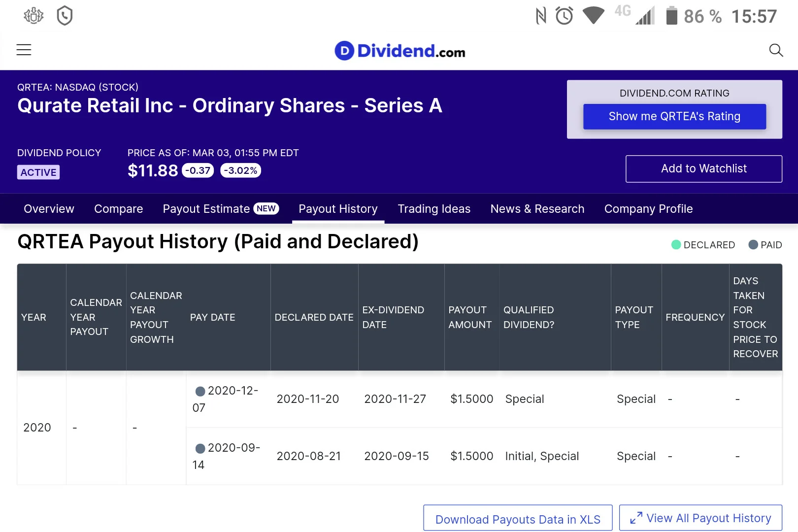Click the Frequency column header
Screen dimensions: 798x532
point(695,317)
